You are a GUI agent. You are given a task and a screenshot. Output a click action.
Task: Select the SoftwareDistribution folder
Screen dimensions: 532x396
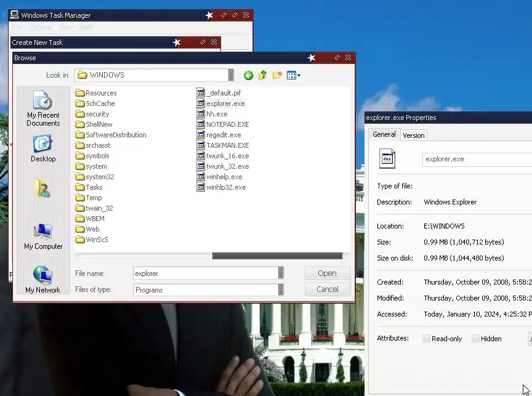[x=111, y=135]
